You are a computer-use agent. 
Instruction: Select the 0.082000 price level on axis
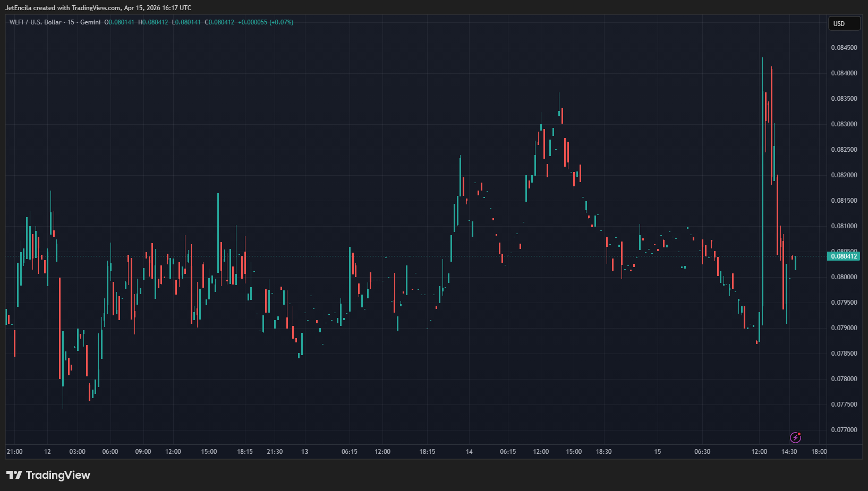point(844,175)
